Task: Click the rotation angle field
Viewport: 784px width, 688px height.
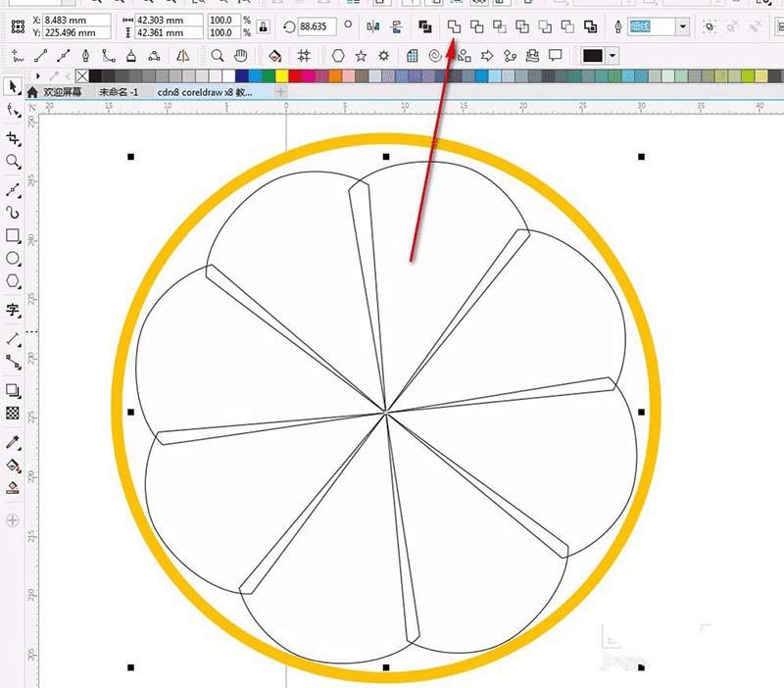Action: [x=317, y=26]
